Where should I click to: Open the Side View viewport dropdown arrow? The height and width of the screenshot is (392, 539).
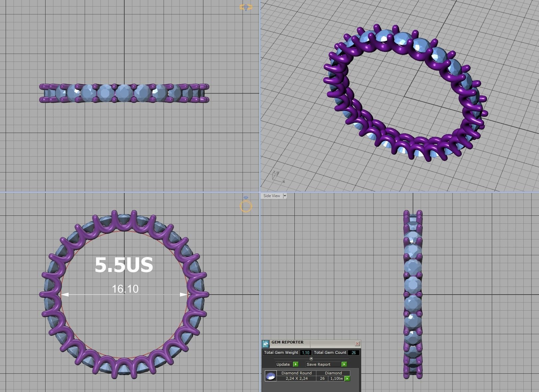(284, 196)
